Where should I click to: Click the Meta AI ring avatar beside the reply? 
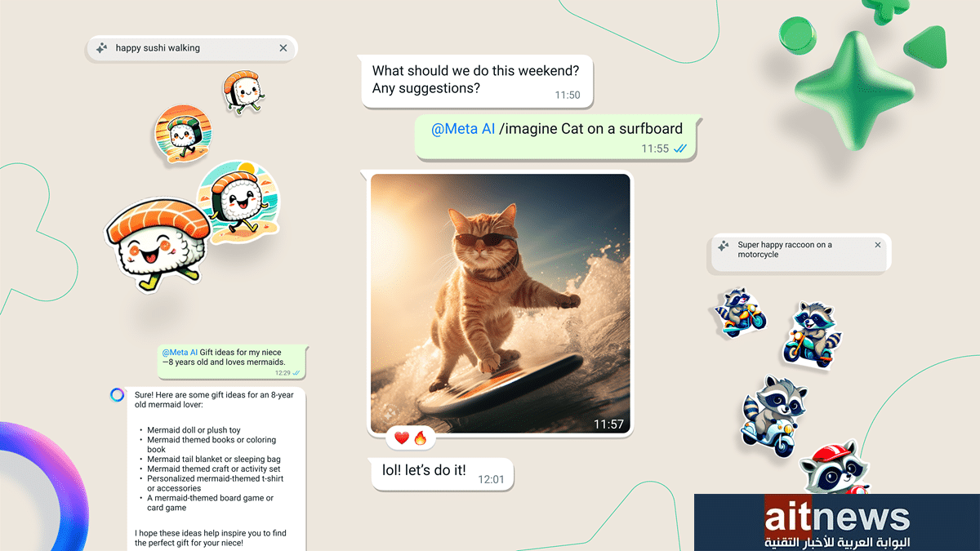[117, 395]
